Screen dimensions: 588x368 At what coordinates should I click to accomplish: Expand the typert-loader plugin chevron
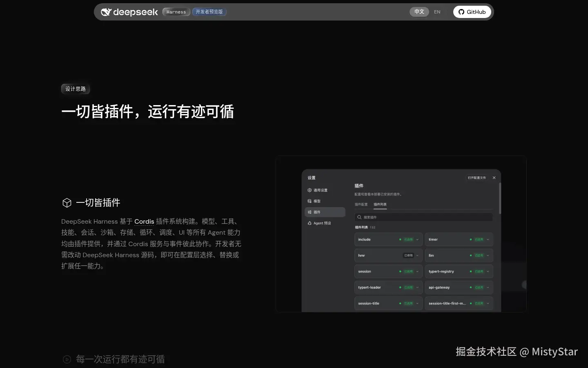click(417, 287)
